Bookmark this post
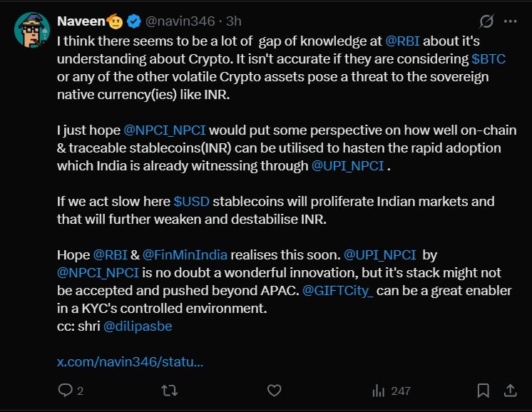 point(483,390)
